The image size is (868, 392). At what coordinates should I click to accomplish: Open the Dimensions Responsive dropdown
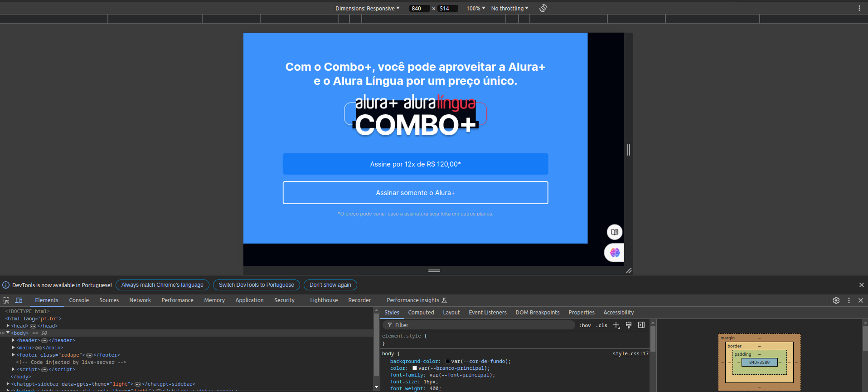368,8
